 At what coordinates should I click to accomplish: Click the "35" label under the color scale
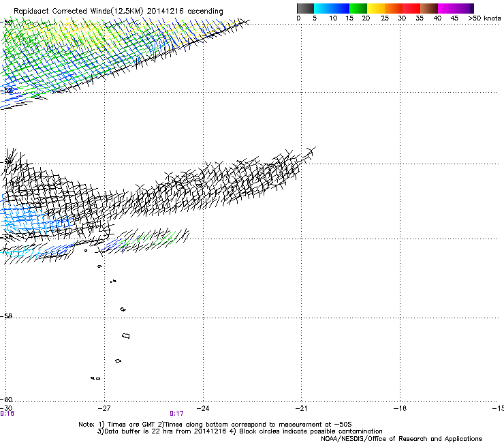click(420, 18)
